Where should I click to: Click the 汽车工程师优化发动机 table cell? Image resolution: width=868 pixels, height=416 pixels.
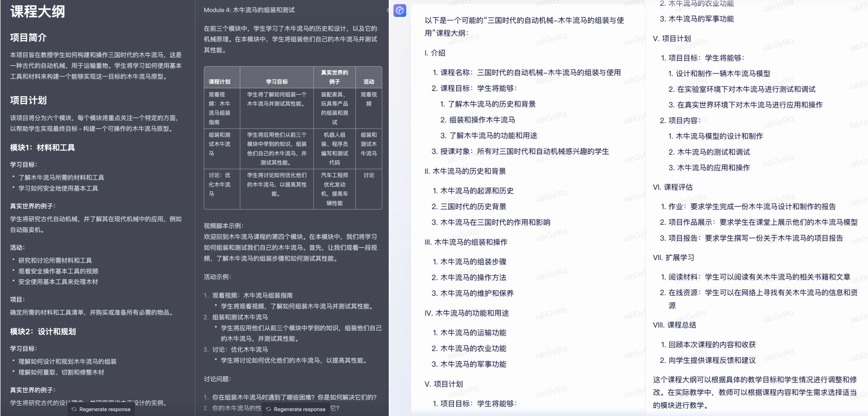[x=334, y=189]
